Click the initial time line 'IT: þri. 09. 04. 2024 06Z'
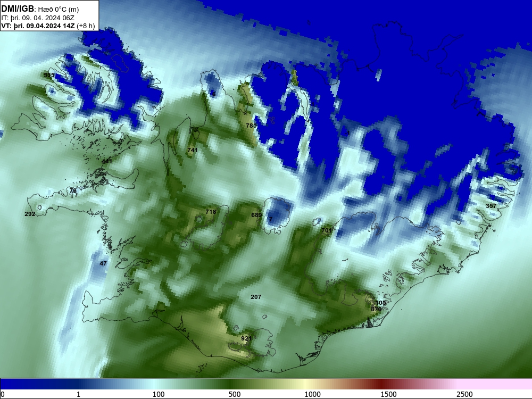The image size is (532, 399). click(x=38, y=18)
